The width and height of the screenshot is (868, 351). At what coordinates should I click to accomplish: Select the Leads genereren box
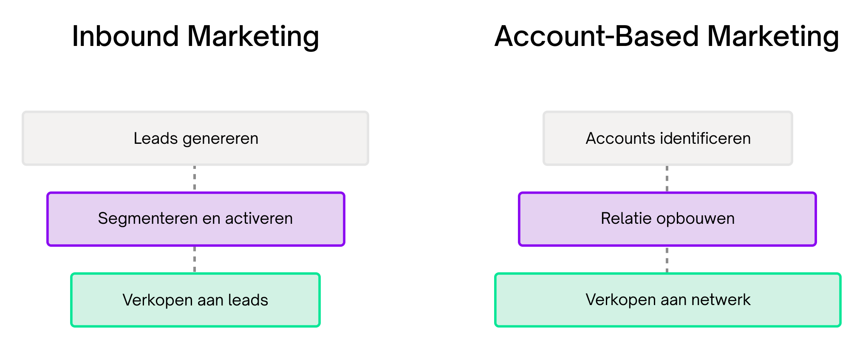pos(195,138)
